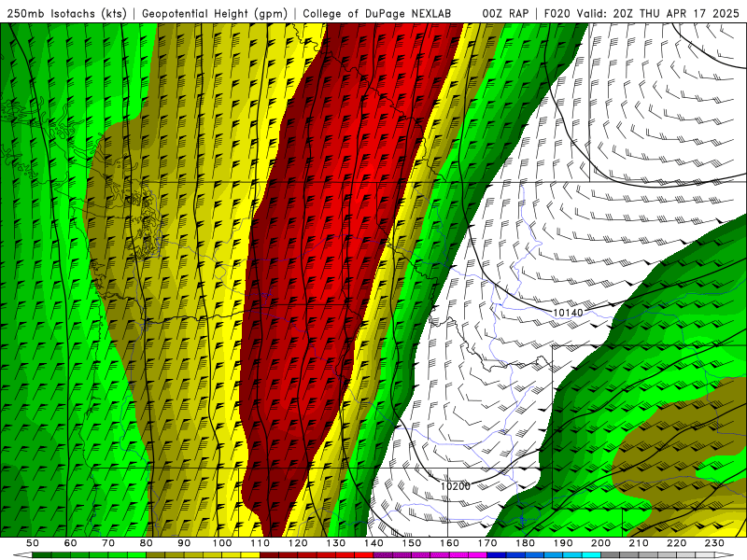Click the 10200 height contour label
This screenshot has height=560, width=747.
pos(456,486)
